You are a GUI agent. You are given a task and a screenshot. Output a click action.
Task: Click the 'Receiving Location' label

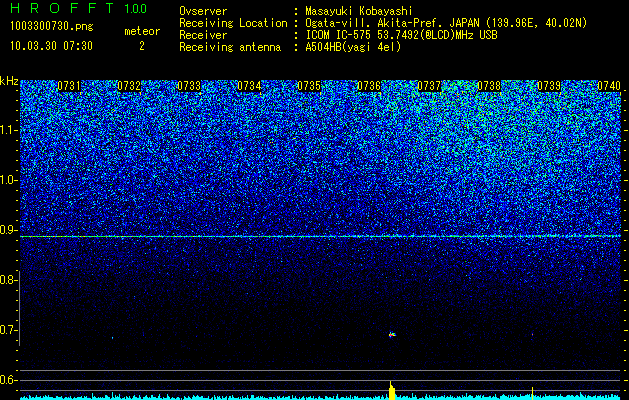coord(233,23)
